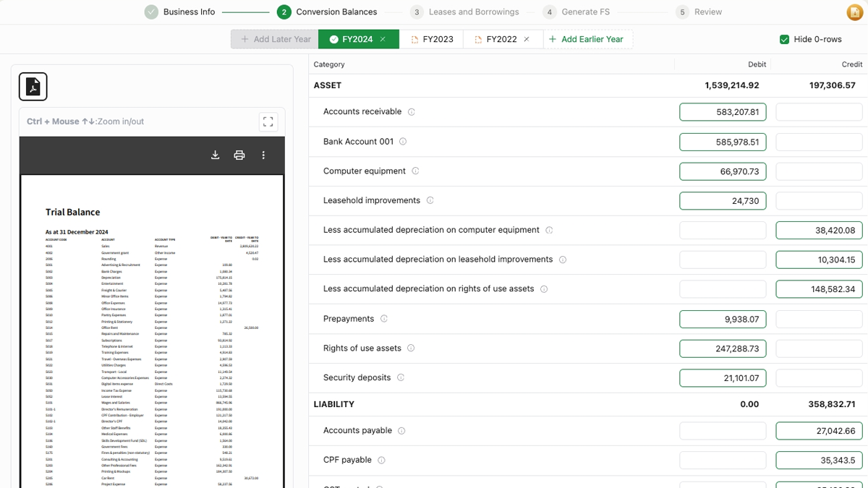The image size is (868, 488).
Task: Close the FY2024 tab
Action: click(x=383, y=39)
